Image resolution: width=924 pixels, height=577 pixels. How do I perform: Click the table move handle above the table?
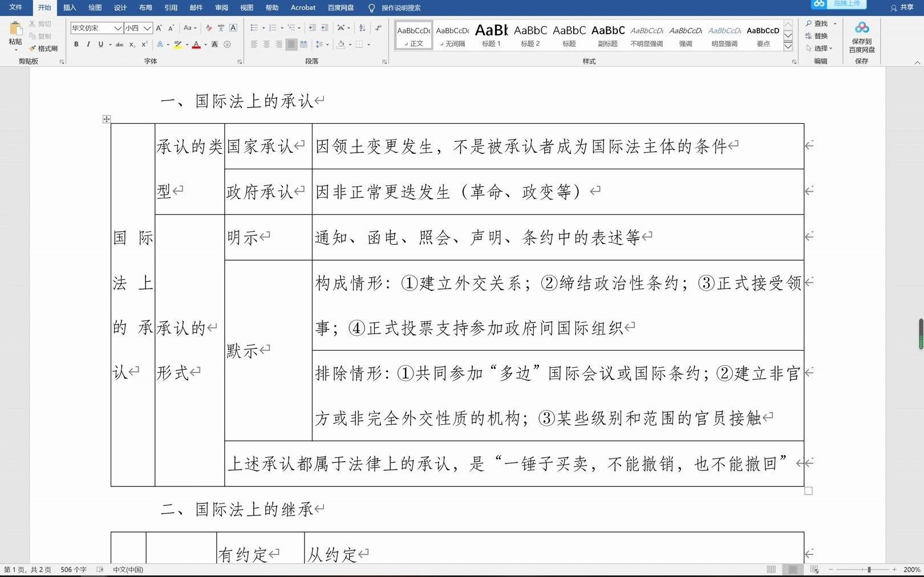click(107, 119)
